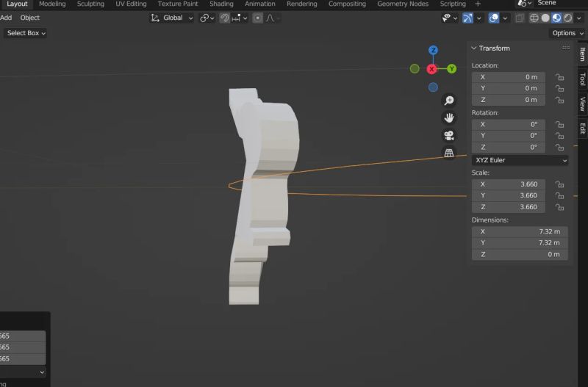Open the Tool sidebar tab

point(582,79)
